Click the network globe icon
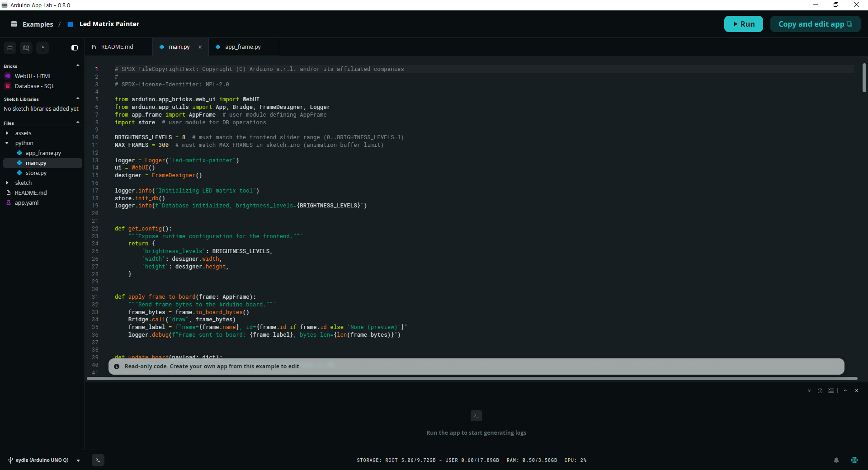 pos(854,460)
